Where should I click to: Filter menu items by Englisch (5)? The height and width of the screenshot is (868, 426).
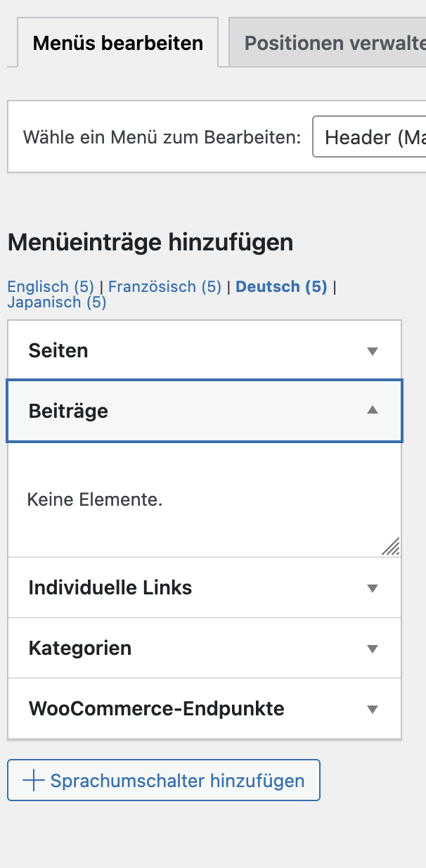coord(51,287)
